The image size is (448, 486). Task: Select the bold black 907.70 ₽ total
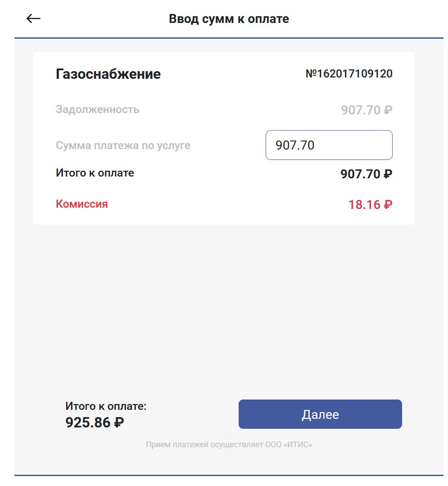coord(366,174)
